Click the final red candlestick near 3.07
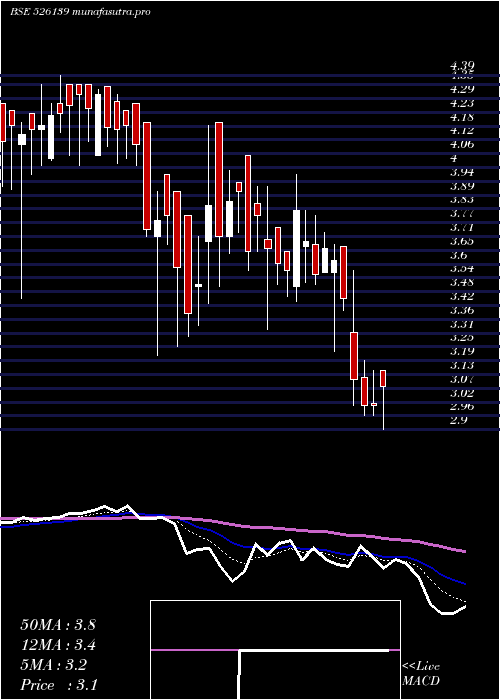This screenshot has height=700, width=500. (383, 378)
